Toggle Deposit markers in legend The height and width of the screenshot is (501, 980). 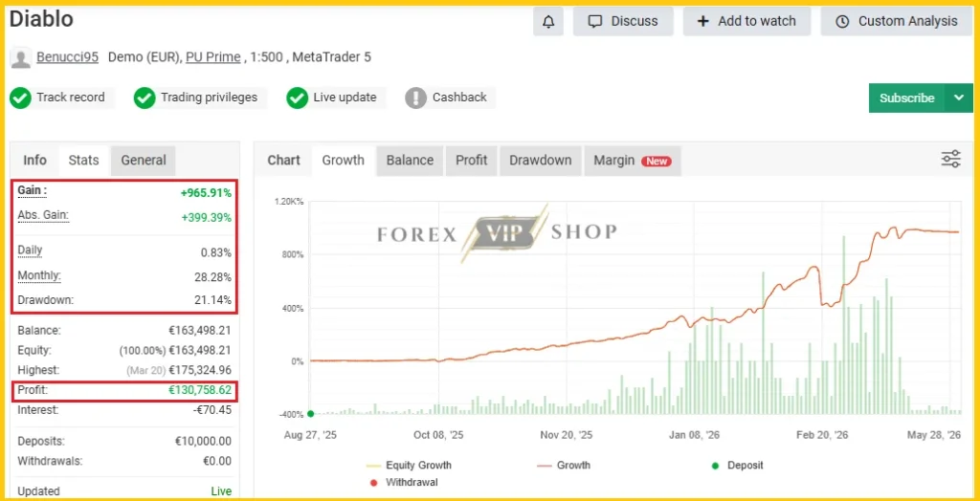coord(738,466)
